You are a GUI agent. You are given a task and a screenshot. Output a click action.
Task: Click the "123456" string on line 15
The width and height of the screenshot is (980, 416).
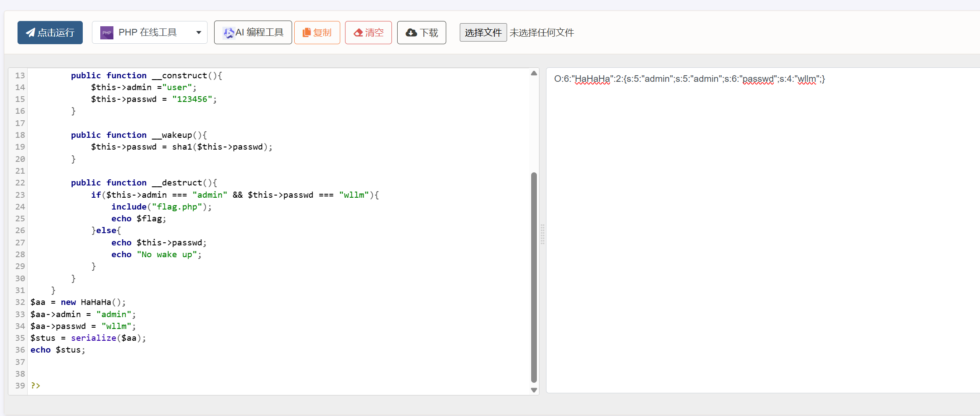pyautogui.click(x=192, y=99)
